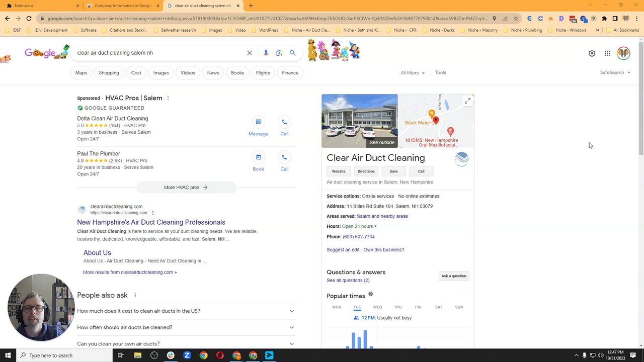Open Tools under search bar
Viewport: 644px width, 362px height.
click(x=440, y=72)
